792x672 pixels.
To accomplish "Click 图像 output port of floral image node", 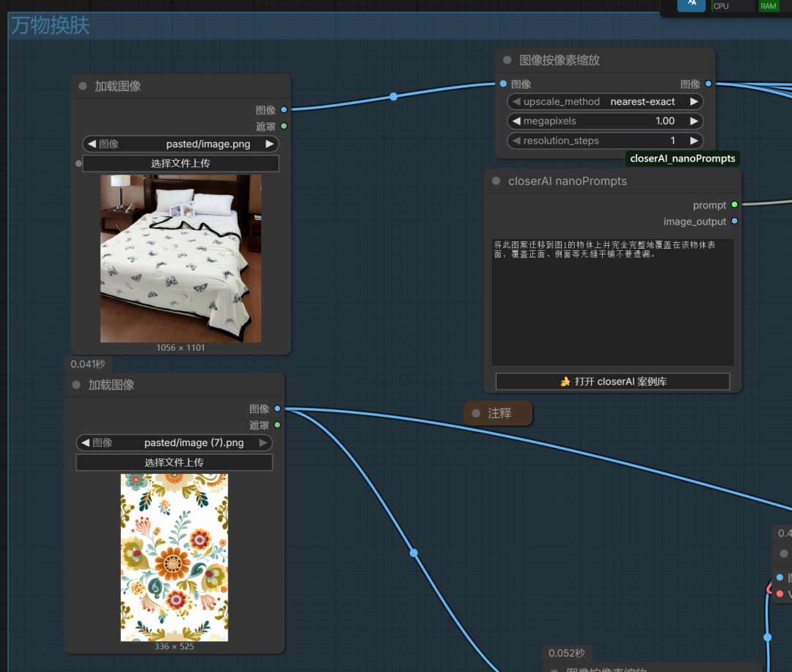I will pyautogui.click(x=277, y=408).
